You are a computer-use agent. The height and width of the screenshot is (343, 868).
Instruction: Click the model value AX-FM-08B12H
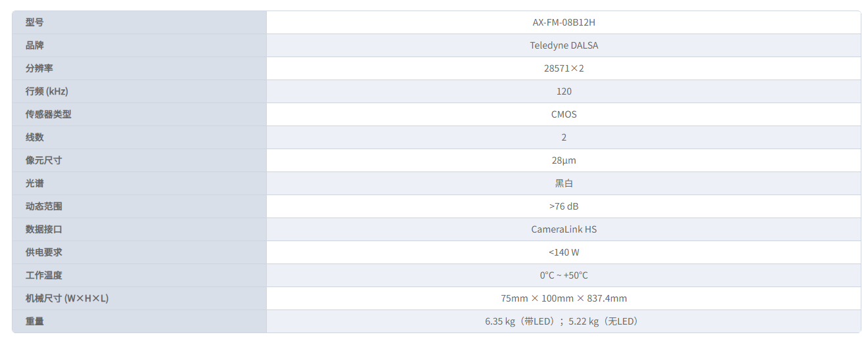click(x=564, y=22)
